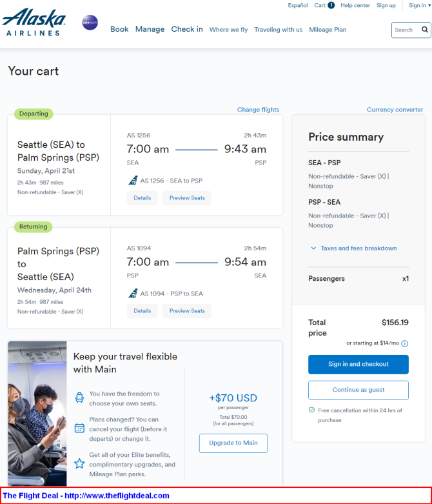Click the Alaska Airlines logo
Screen dimensions: 432x504
tap(34, 22)
